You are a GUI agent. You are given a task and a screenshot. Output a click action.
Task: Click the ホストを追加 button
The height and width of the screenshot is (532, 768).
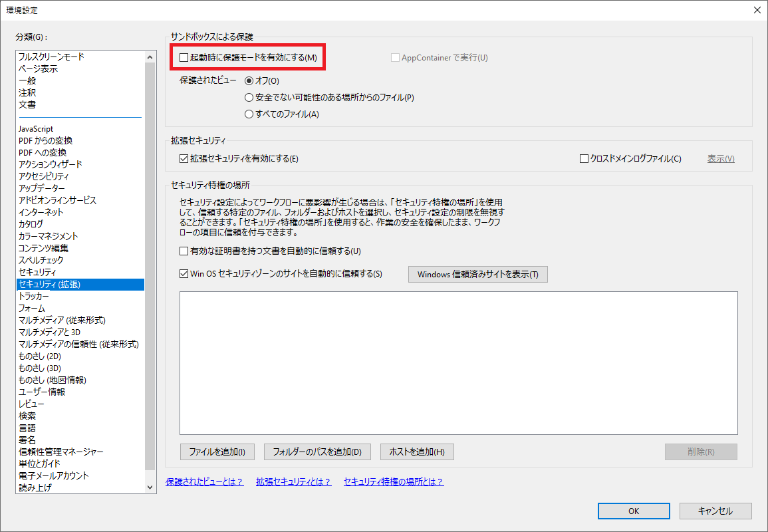pyautogui.click(x=416, y=452)
